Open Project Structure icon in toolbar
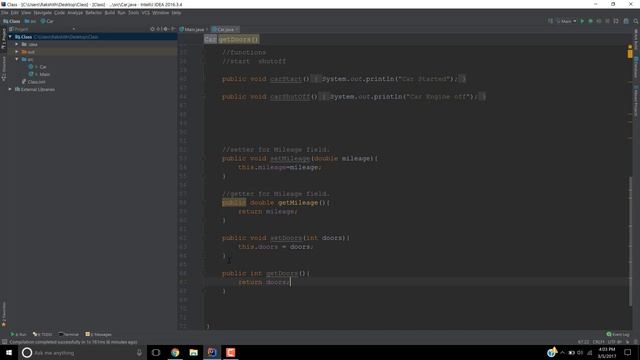Image resolution: width=640 pixels, height=360 pixels. [x=626, y=21]
